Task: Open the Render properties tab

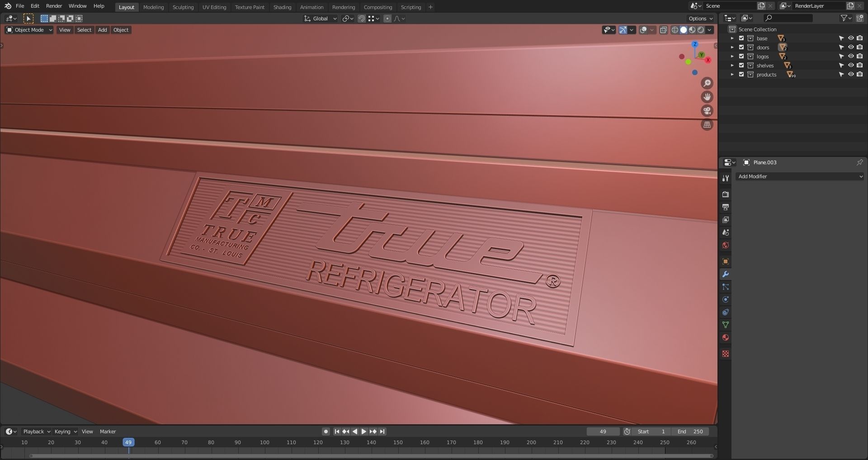Action: [726, 194]
